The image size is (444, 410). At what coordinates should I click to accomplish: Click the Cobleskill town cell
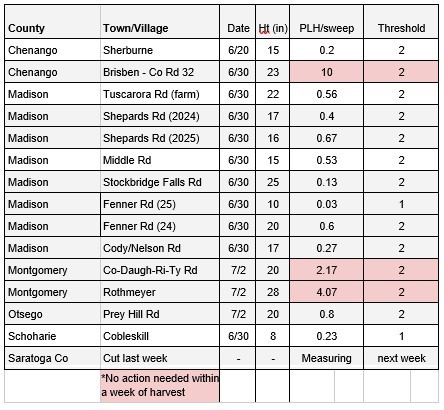tap(160, 336)
